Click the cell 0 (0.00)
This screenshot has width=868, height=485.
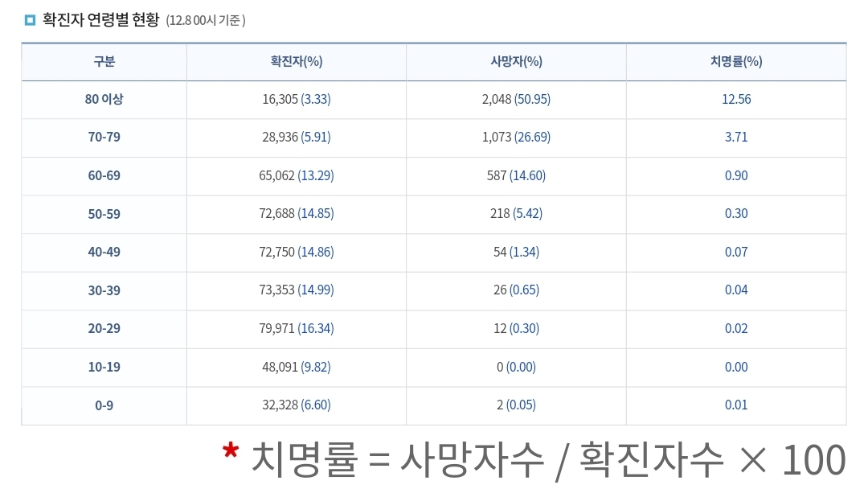click(516, 367)
